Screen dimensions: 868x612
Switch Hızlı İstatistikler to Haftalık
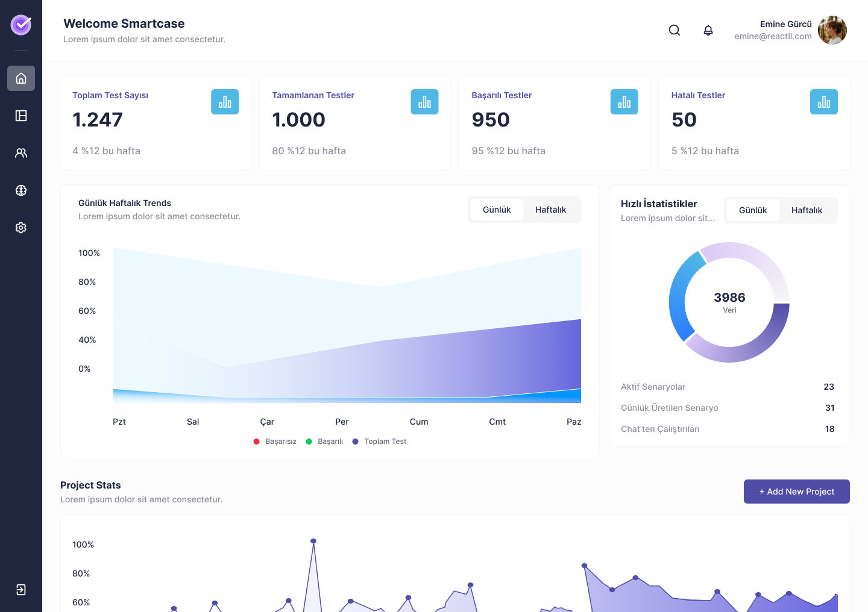[x=807, y=210]
